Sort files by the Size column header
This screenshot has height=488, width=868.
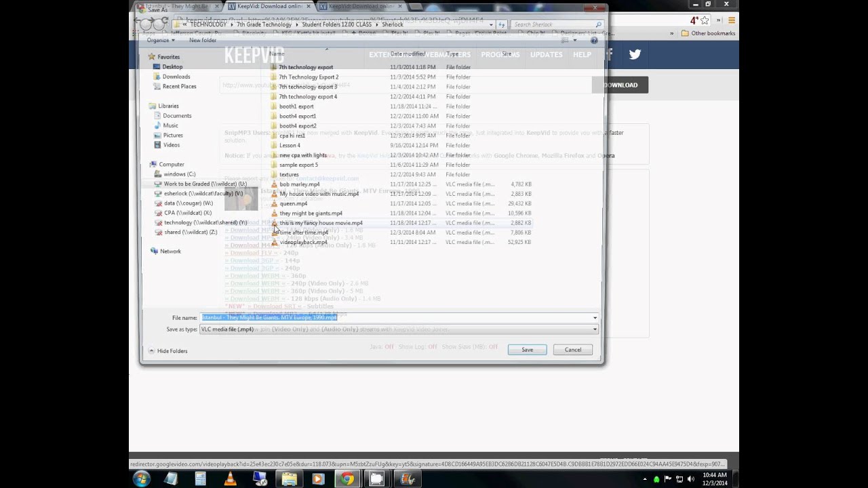point(507,54)
